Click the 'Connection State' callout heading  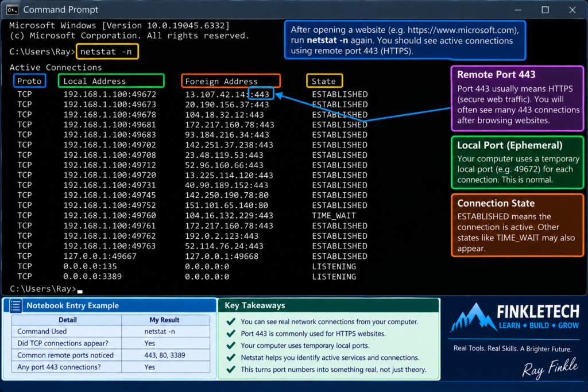click(x=496, y=203)
